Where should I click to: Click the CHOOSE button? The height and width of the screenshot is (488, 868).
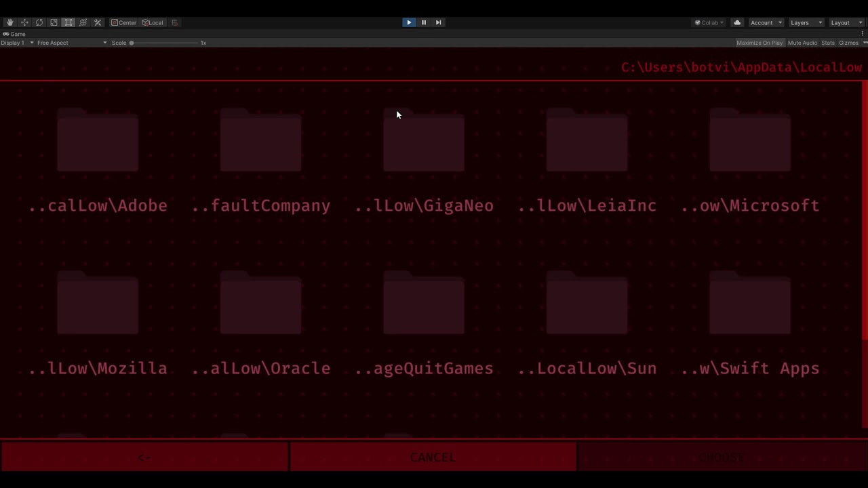click(x=722, y=457)
